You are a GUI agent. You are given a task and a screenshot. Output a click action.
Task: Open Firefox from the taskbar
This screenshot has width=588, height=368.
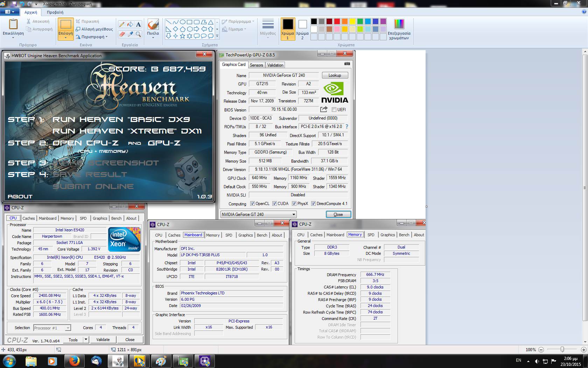pos(74,361)
